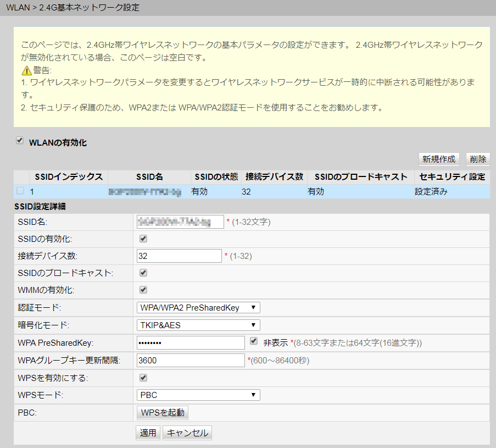
Task: Click the (1-32) device count range hint
Action: tap(241, 256)
